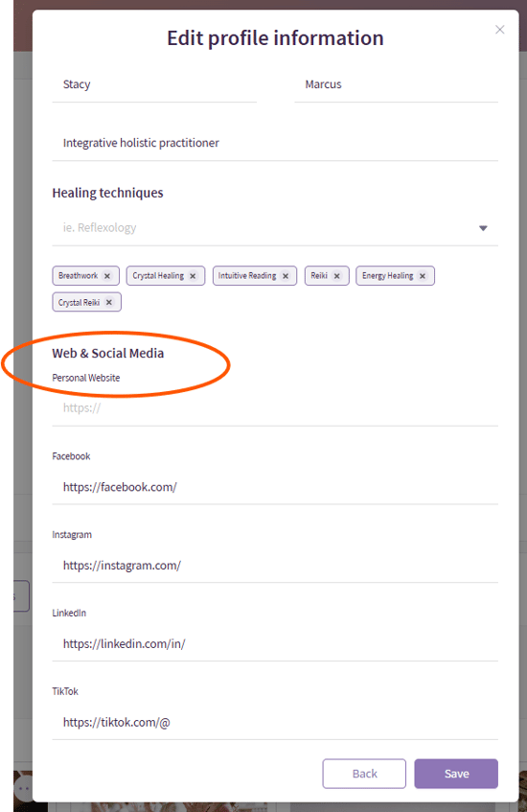Focus the Instagram URL field
The image size is (527, 812).
[275, 566]
